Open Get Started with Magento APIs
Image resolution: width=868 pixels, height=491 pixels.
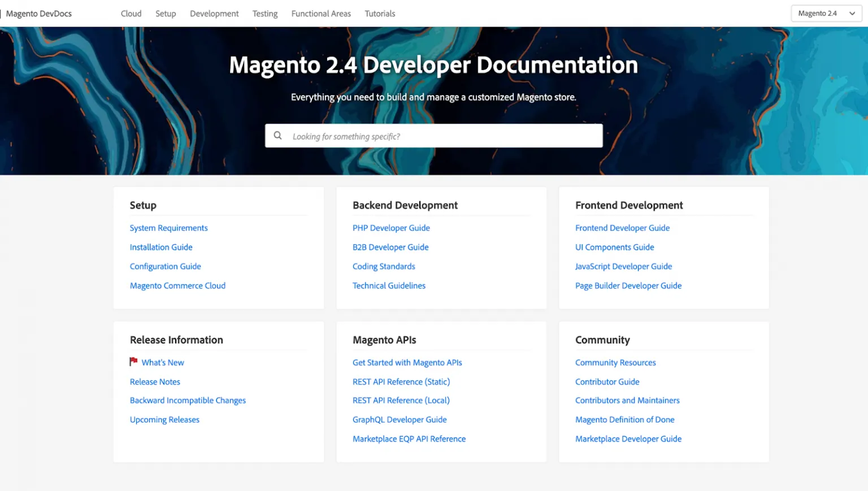(407, 362)
